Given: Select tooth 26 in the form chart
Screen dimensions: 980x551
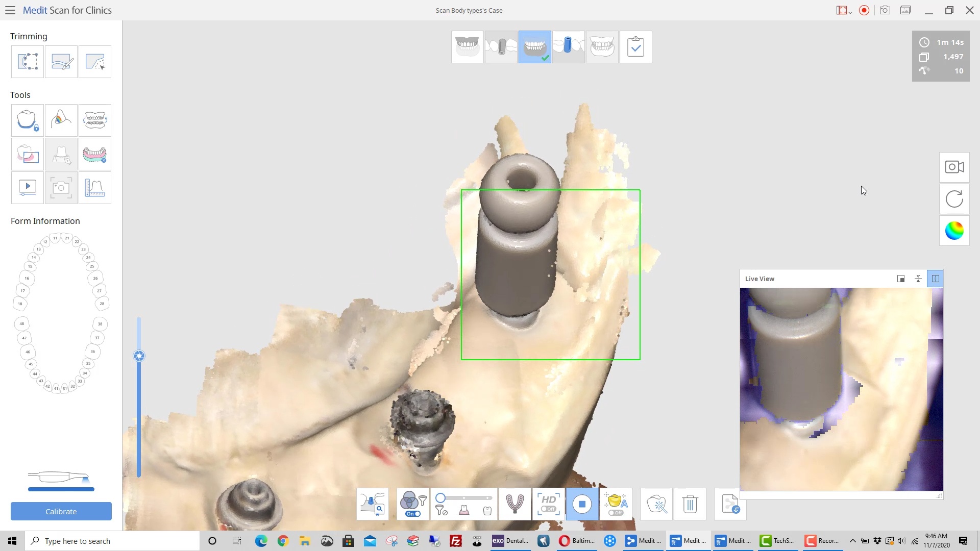Looking at the screenshot, I should [x=95, y=278].
